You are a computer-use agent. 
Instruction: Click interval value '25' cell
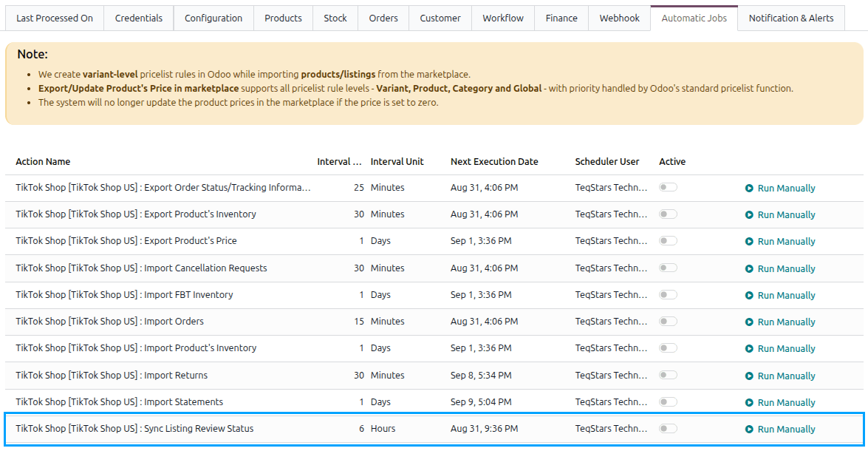click(x=359, y=187)
